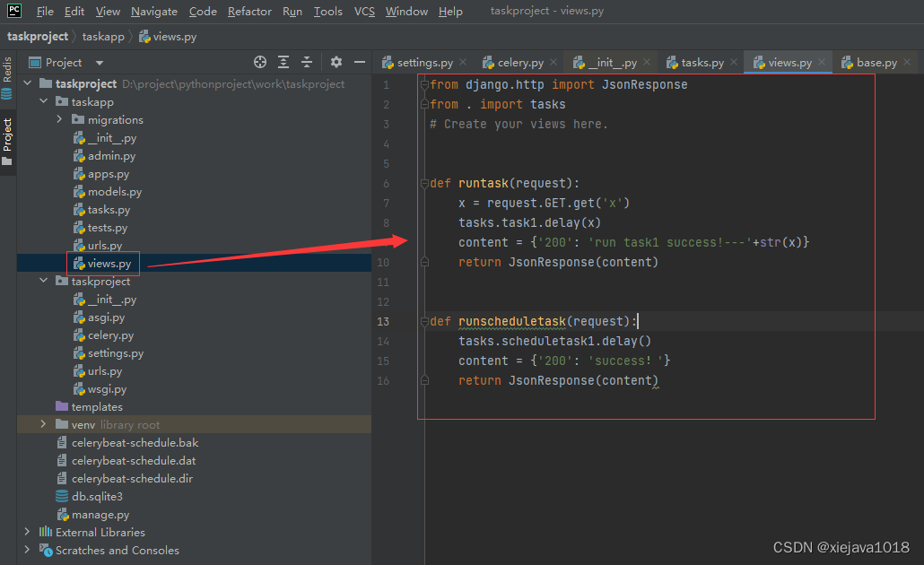The height and width of the screenshot is (565, 924).
Task: Toggle fold marker for runtask function
Action: 424,183
